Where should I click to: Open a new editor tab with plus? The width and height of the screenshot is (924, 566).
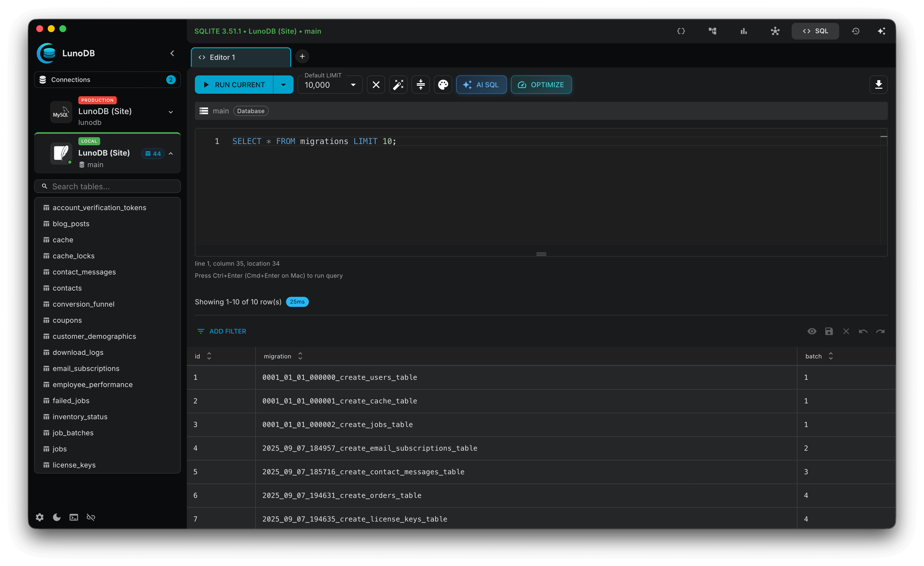click(x=302, y=56)
